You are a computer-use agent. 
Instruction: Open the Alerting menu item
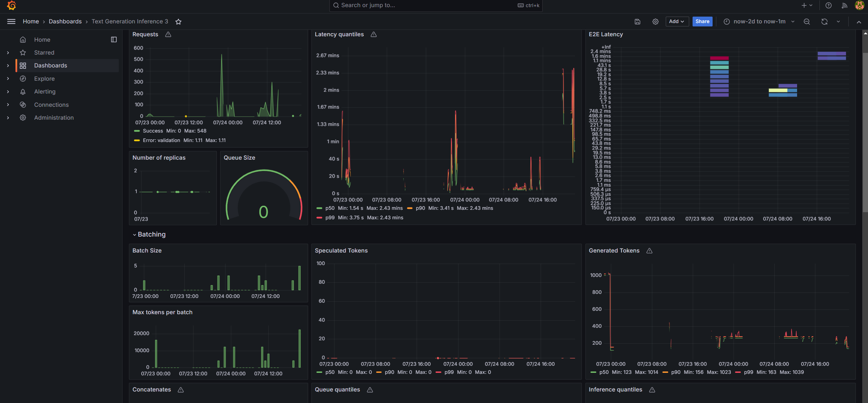click(x=45, y=91)
